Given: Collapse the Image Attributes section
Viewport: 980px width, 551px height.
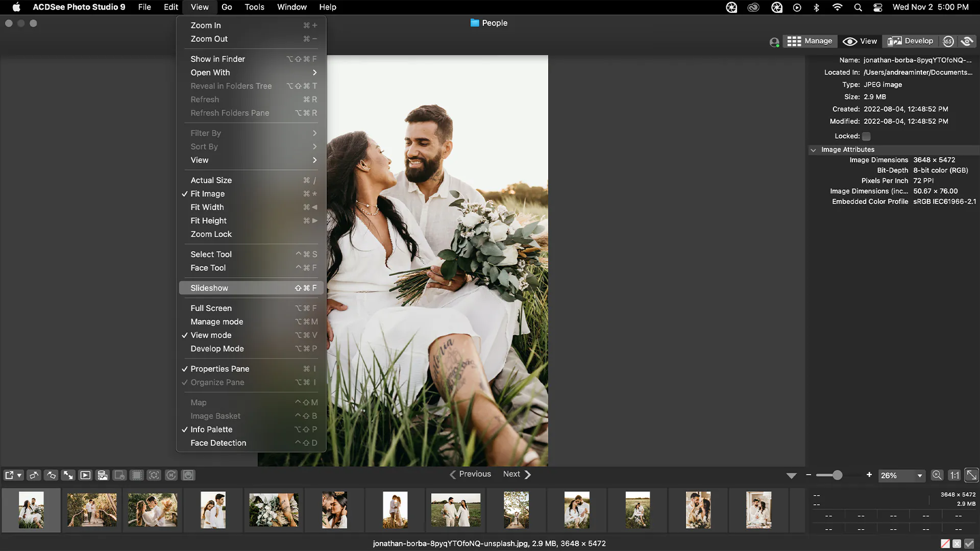Looking at the screenshot, I should [x=814, y=149].
